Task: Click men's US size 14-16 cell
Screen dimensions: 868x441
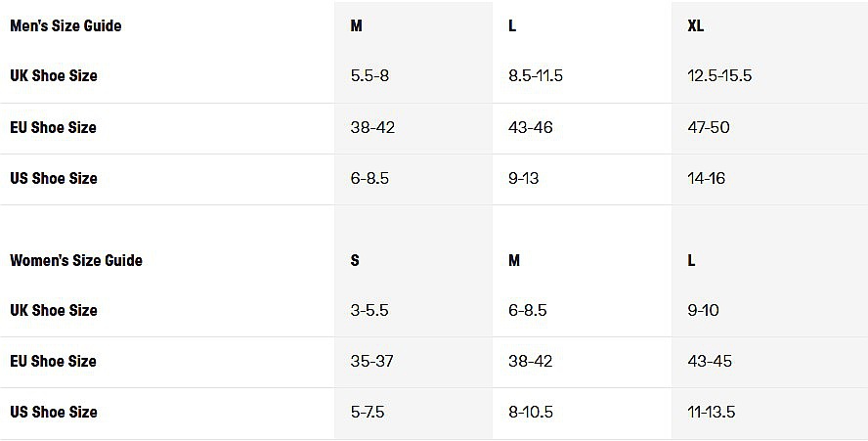Action: point(706,178)
